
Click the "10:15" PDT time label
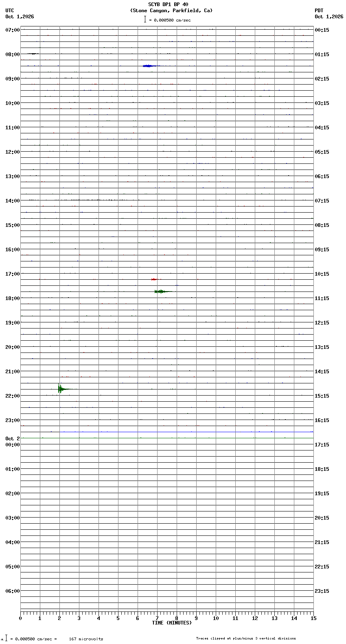pyautogui.click(x=322, y=274)
